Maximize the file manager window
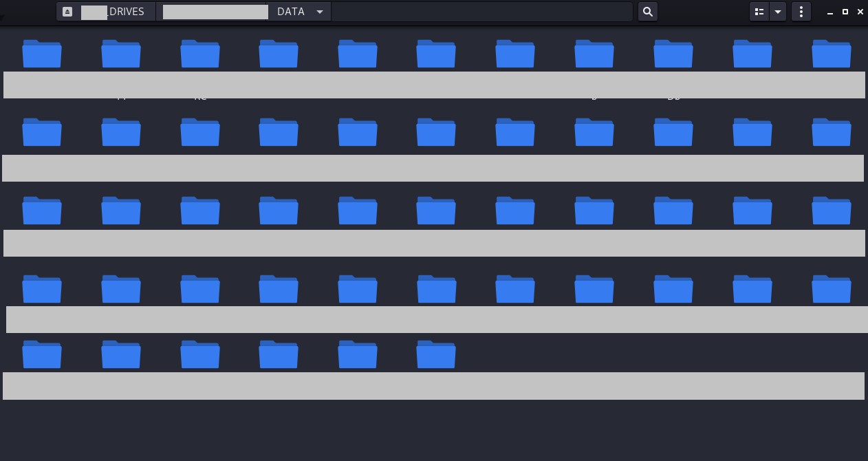The width and height of the screenshot is (868, 461). point(845,12)
